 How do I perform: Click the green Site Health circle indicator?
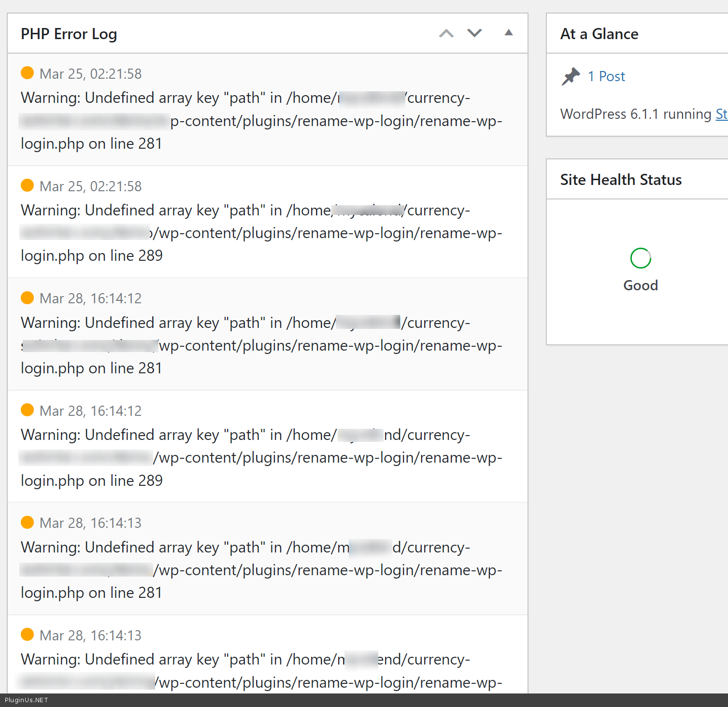641,258
